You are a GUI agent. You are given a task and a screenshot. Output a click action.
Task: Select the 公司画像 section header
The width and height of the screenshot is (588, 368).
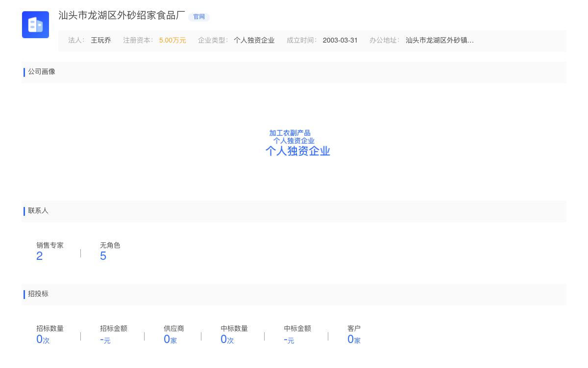[42, 72]
